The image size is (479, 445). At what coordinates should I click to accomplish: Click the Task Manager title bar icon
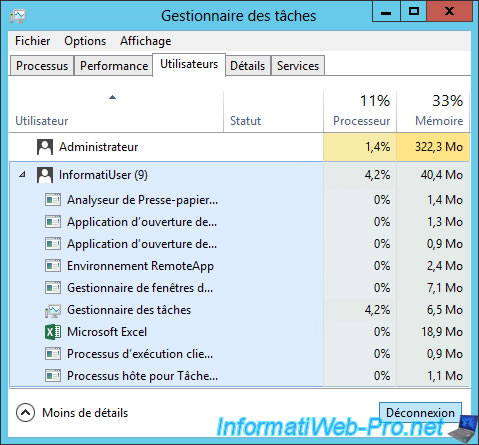point(18,16)
